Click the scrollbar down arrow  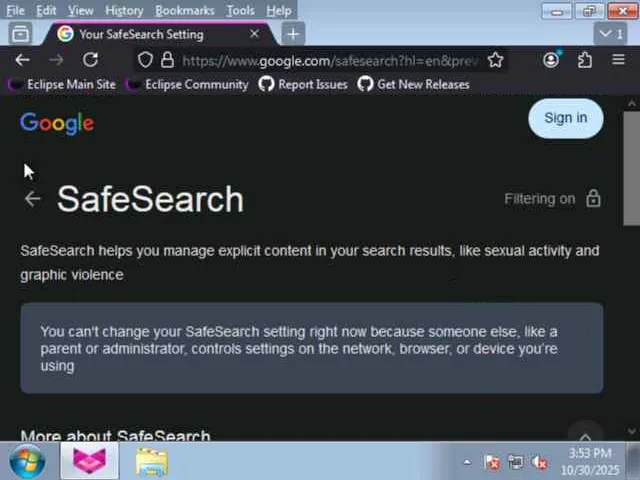(x=631, y=431)
